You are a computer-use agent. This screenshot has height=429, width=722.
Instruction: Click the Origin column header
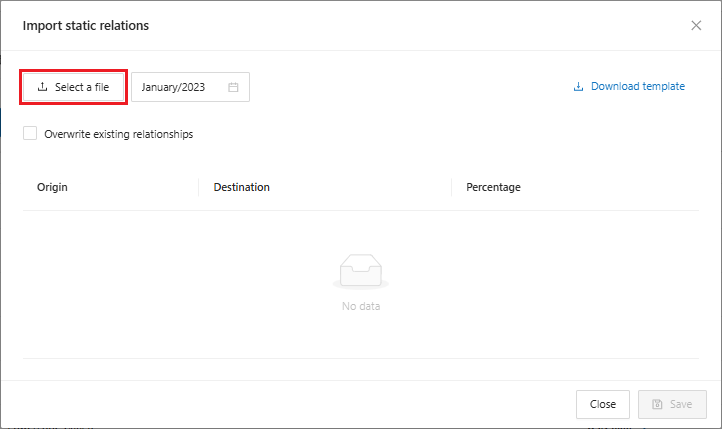click(x=52, y=187)
